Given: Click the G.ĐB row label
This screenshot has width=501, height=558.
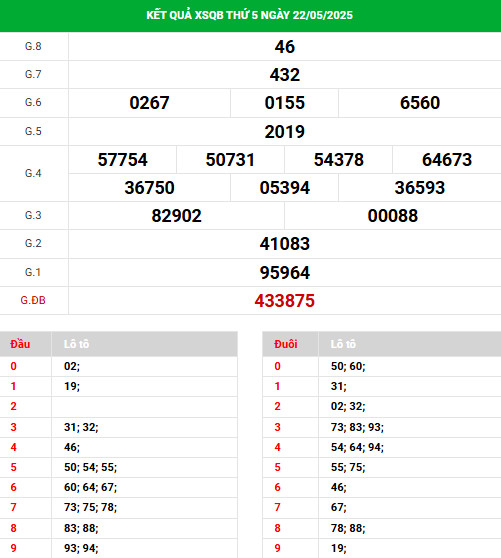Looking at the screenshot, I should click(33, 300).
